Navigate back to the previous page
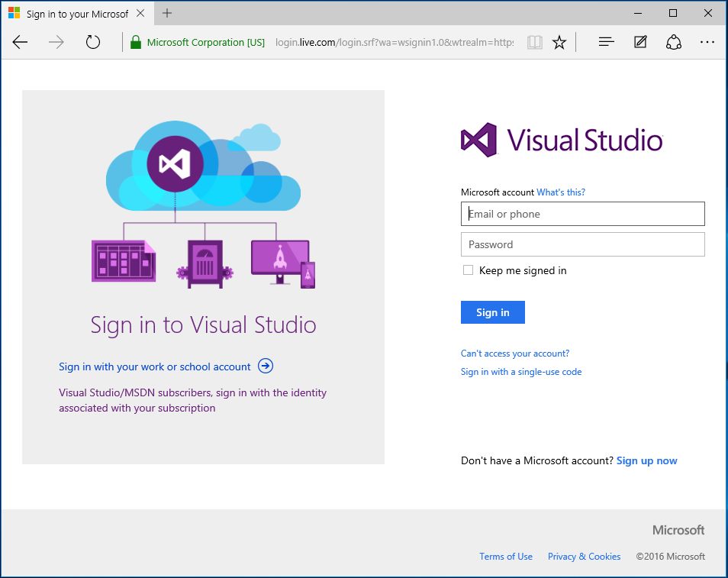Image resolution: width=728 pixels, height=578 pixels. (x=20, y=42)
